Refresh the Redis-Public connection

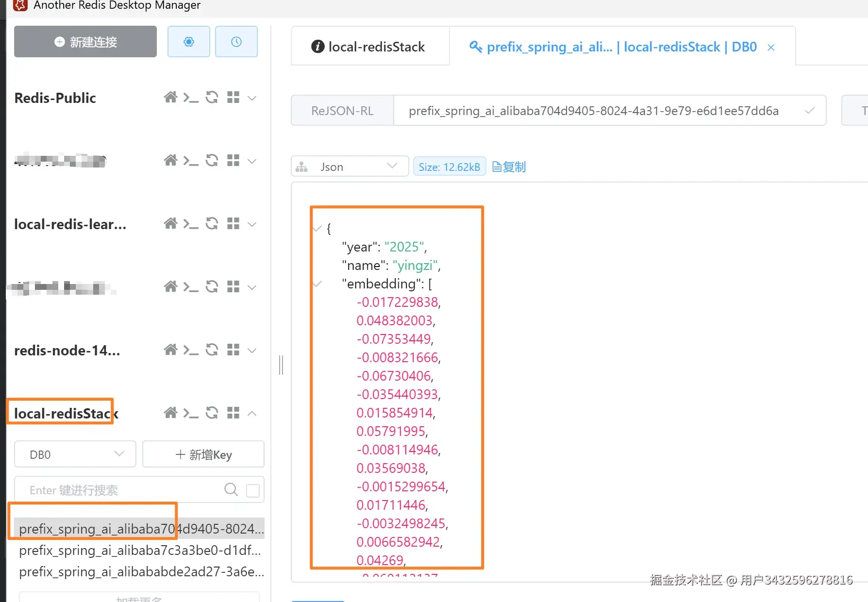pos(212,98)
